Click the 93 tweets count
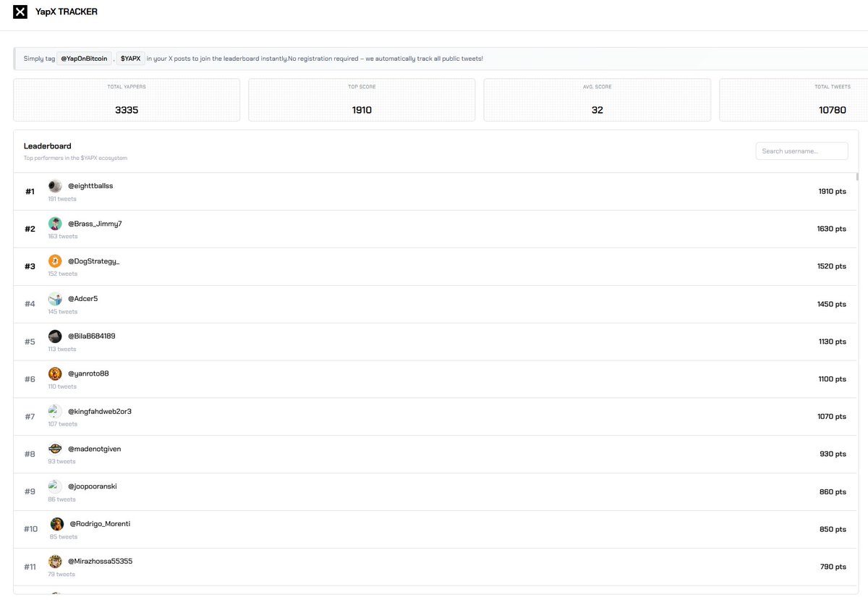Image resolution: width=868 pixels, height=600 pixels. point(61,462)
